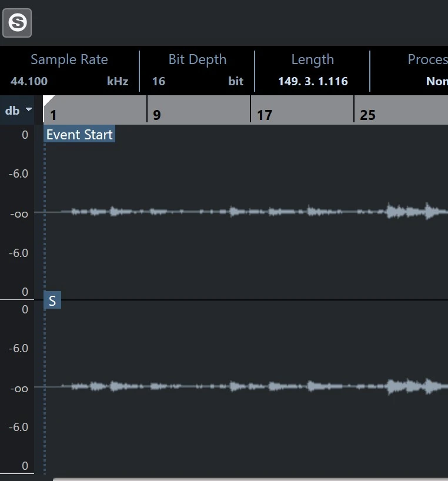The image size is (448, 481).
Task: Click the Bit Depth header label
Action: [x=197, y=59]
